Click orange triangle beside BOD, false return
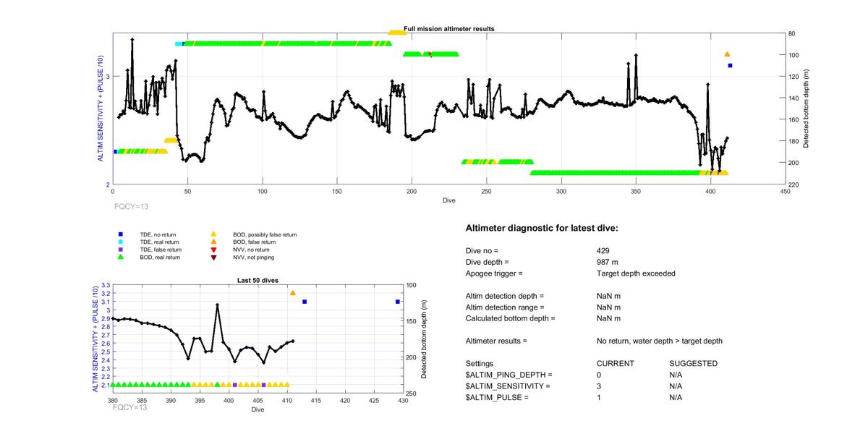Screen dimensions: 868x442 213,242
